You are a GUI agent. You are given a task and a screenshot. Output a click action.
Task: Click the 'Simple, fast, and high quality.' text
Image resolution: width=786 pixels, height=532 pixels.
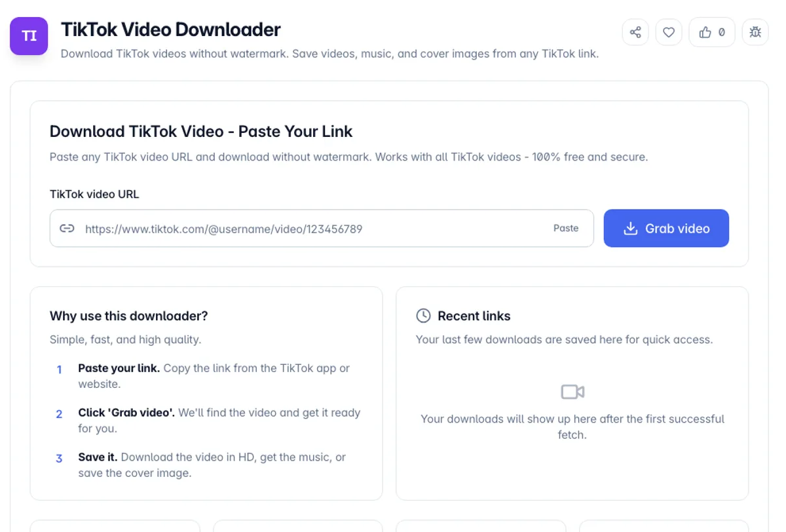(126, 339)
